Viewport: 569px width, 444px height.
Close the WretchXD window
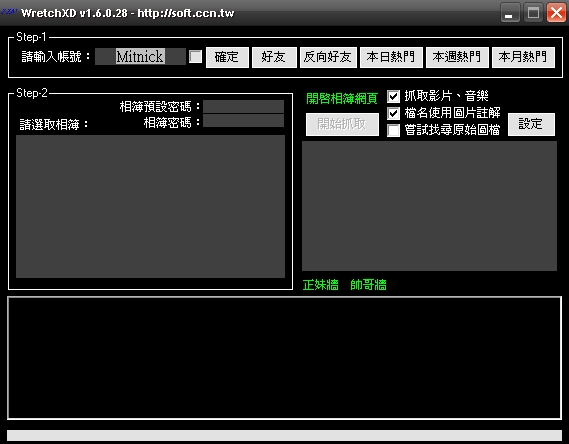click(556, 13)
